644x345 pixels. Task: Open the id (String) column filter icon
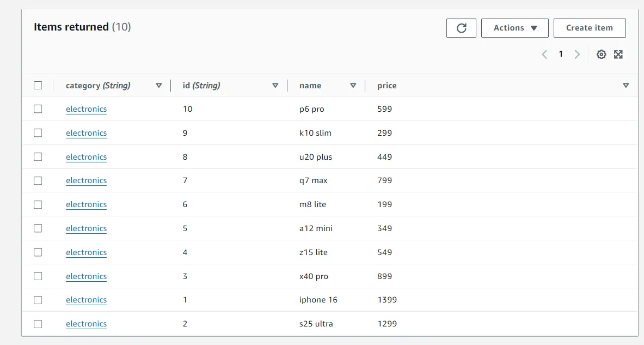(275, 85)
